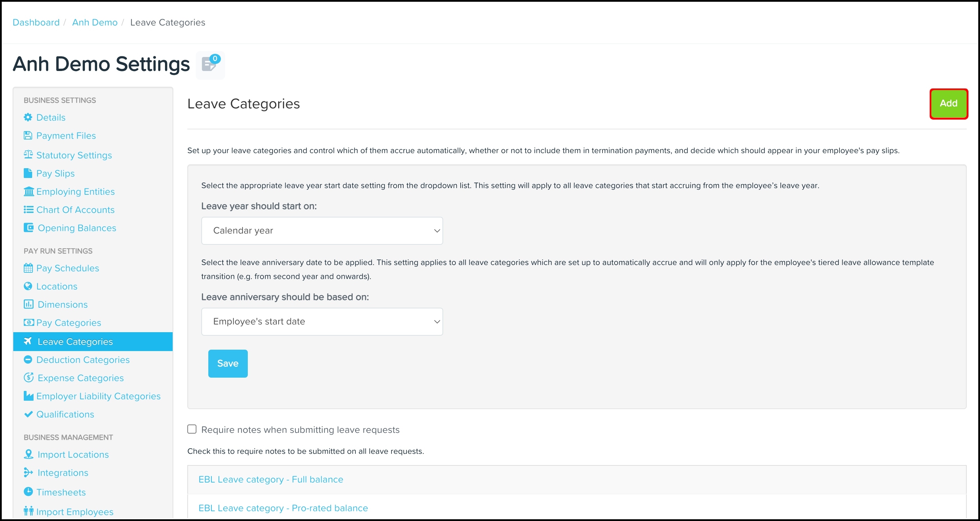980x521 pixels.
Task: Click the Employing Entities building icon
Action: [29, 191]
